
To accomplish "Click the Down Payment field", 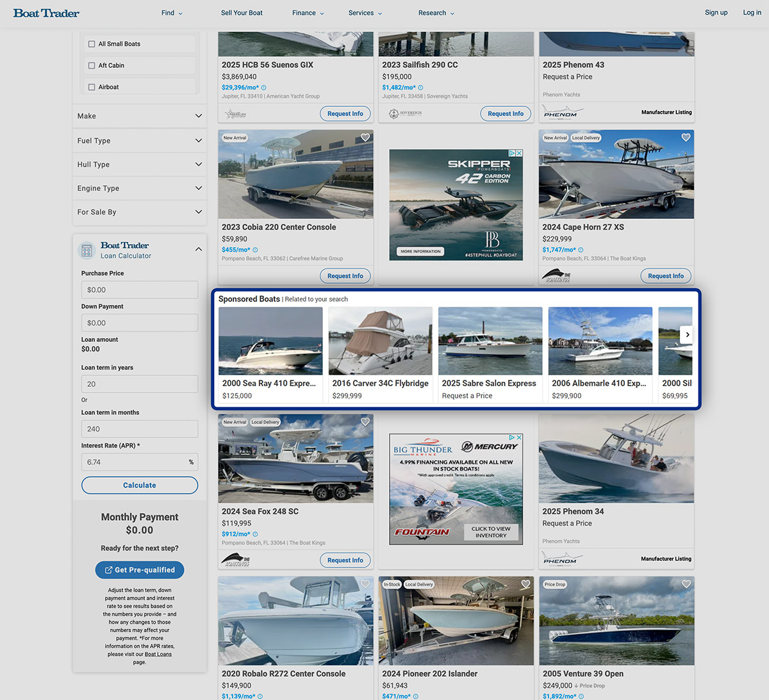I will 140,323.
